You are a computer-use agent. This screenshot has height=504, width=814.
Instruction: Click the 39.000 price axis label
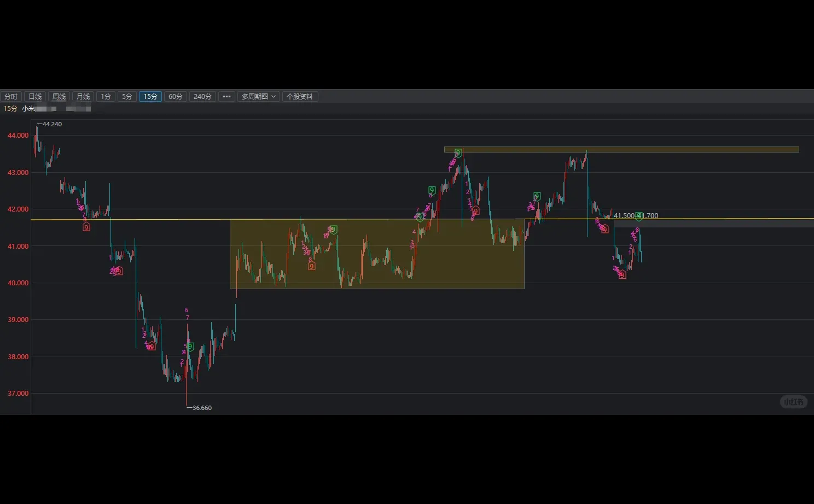click(x=18, y=320)
